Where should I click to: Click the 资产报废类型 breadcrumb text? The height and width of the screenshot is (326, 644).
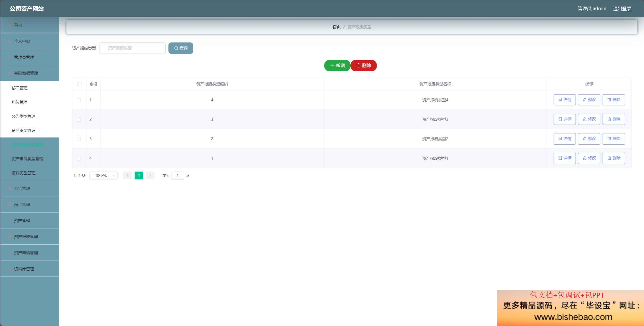click(x=359, y=27)
